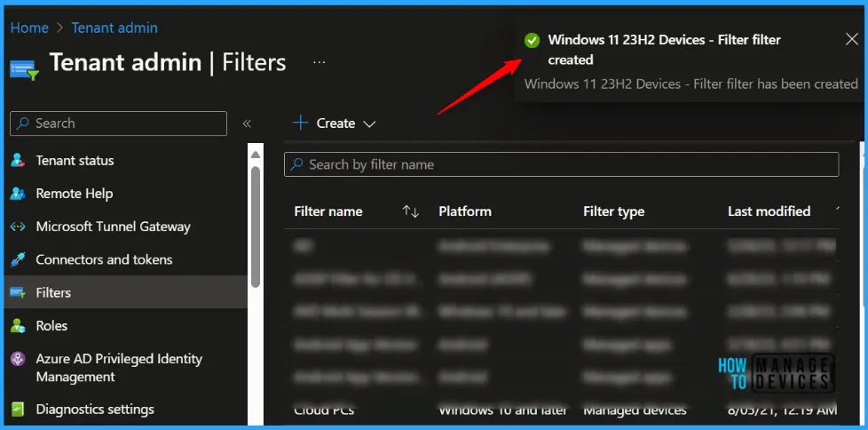Open Roles in sidebar
Screen dimensions: 868x430
click(51, 325)
